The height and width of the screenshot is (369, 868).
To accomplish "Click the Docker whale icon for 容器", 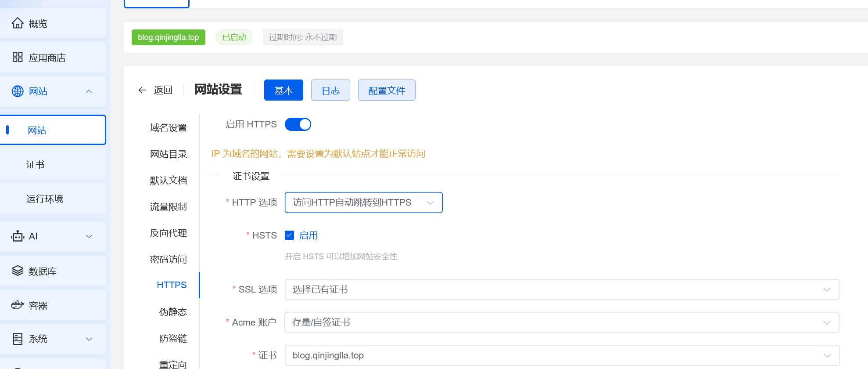I will 18,305.
